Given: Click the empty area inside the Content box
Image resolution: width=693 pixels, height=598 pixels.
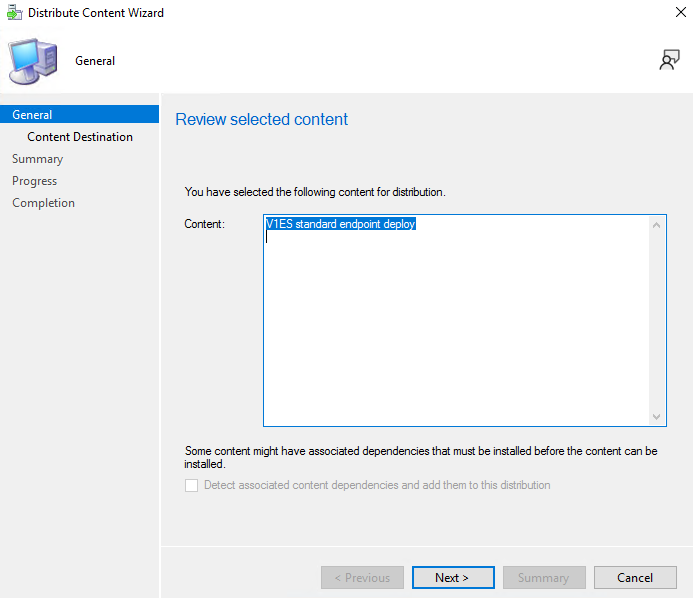Looking at the screenshot, I should [455, 330].
